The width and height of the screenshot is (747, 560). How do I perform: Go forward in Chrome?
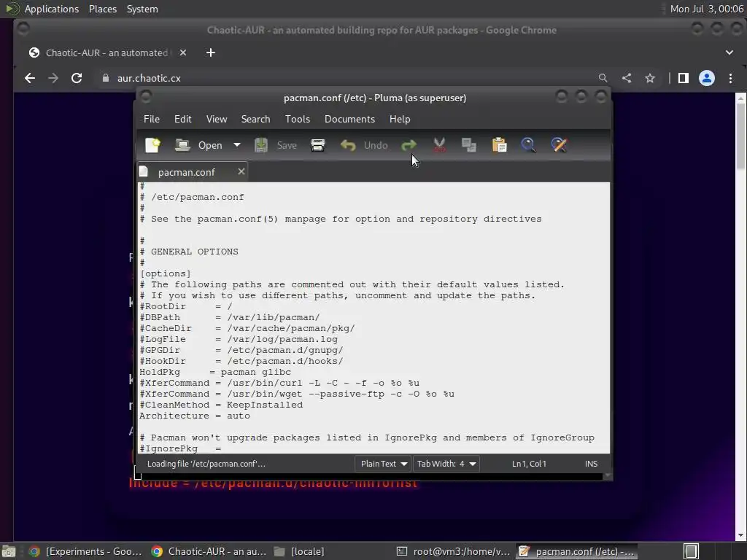pyautogui.click(x=53, y=78)
